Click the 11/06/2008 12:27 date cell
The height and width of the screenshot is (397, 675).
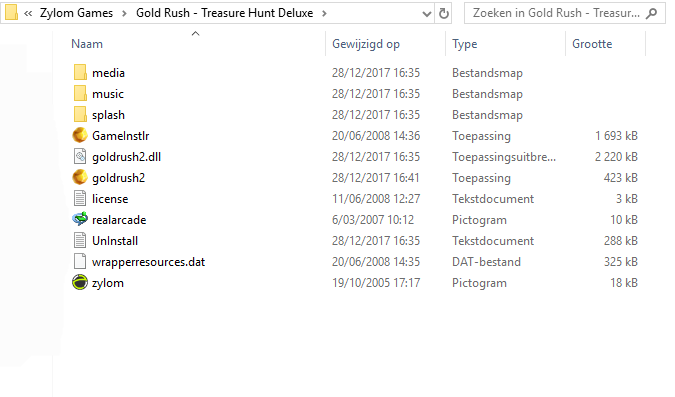[376, 199]
